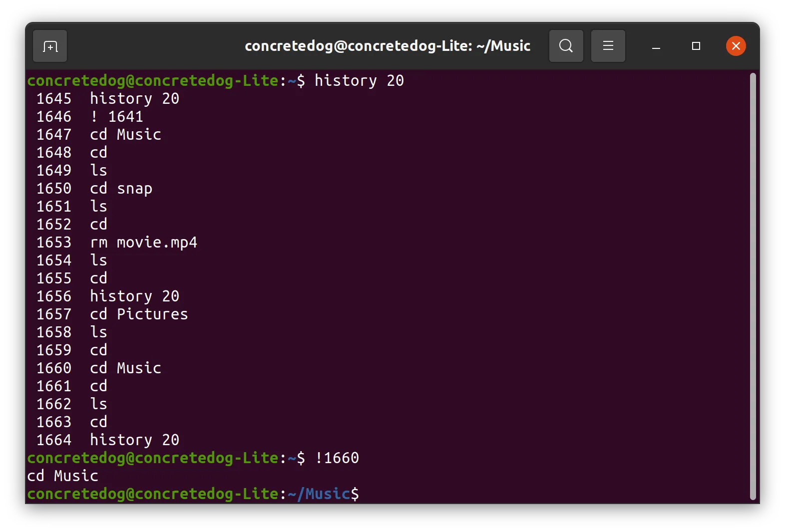
Task: Open the terminal hamburger menu
Action: click(608, 46)
